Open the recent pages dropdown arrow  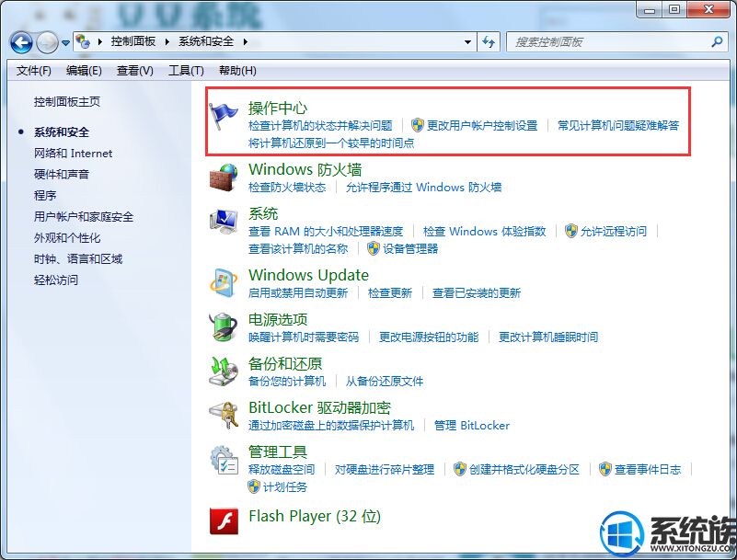click(66, 42)
